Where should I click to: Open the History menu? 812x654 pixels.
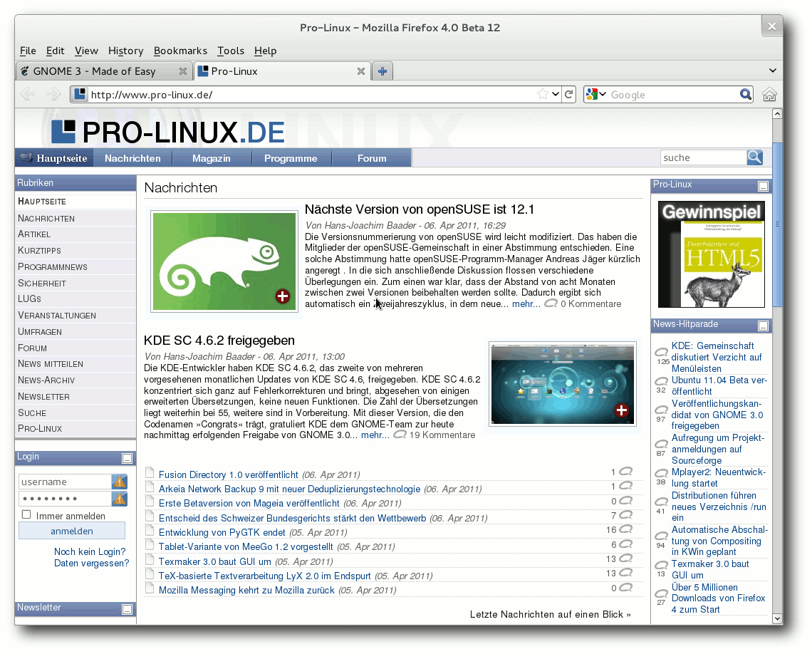pos(125,51)
